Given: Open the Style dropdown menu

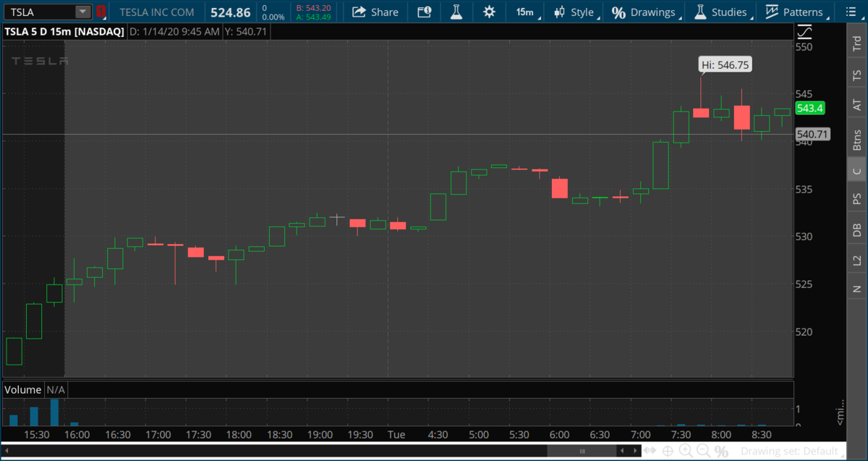Looking at the screenshot, I should (576, 12).
